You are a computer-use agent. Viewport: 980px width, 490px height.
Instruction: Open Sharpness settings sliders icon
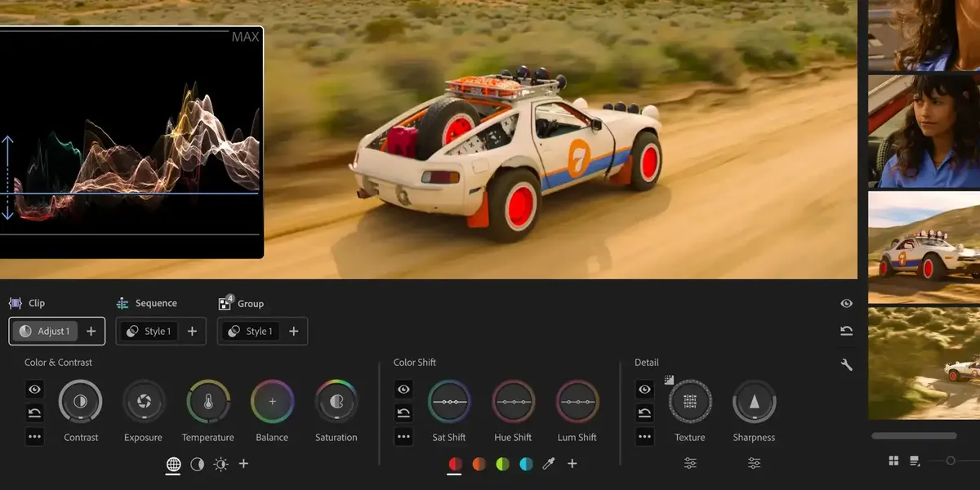[x=754, y=463]
